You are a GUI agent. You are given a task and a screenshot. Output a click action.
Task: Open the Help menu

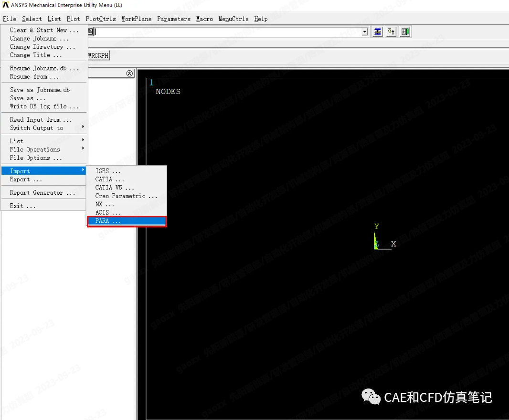click(x=261, y=19)
